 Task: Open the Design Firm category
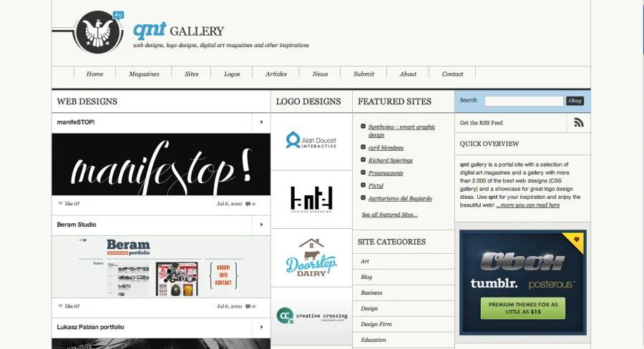click(376, 324)
